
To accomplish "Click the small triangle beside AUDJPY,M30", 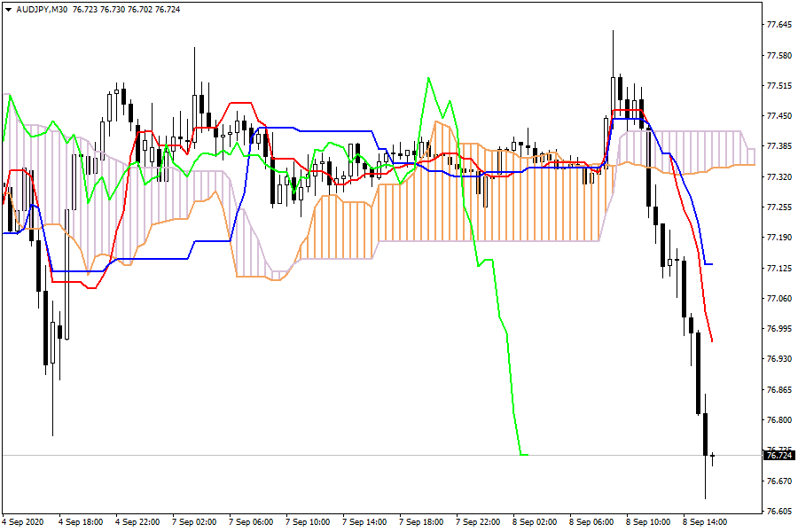I will [x=8, y=9].
